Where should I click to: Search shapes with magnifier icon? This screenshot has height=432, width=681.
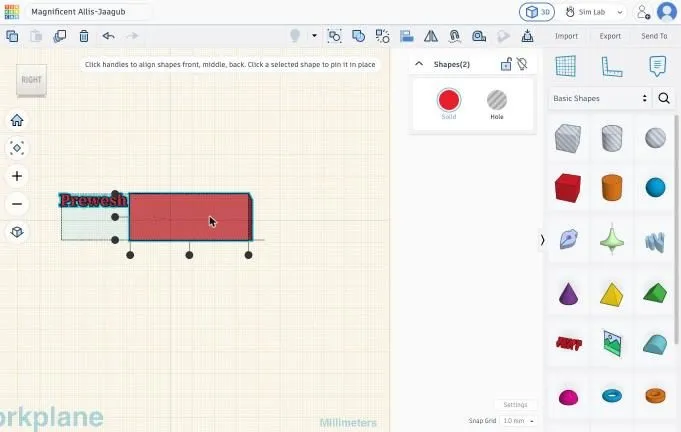pos(664,99)
